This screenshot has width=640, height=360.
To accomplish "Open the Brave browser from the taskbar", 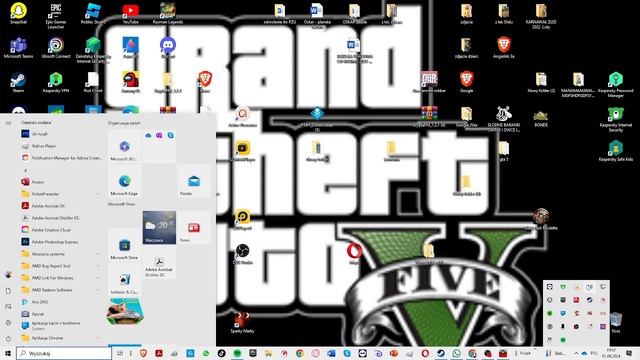I will click(x=143, y=353).
